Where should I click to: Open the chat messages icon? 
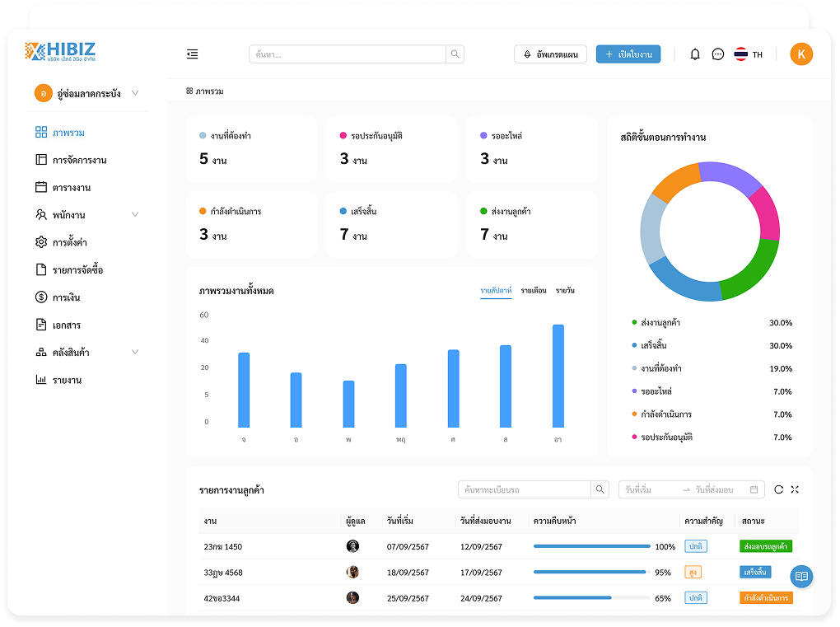pos(718,54)
